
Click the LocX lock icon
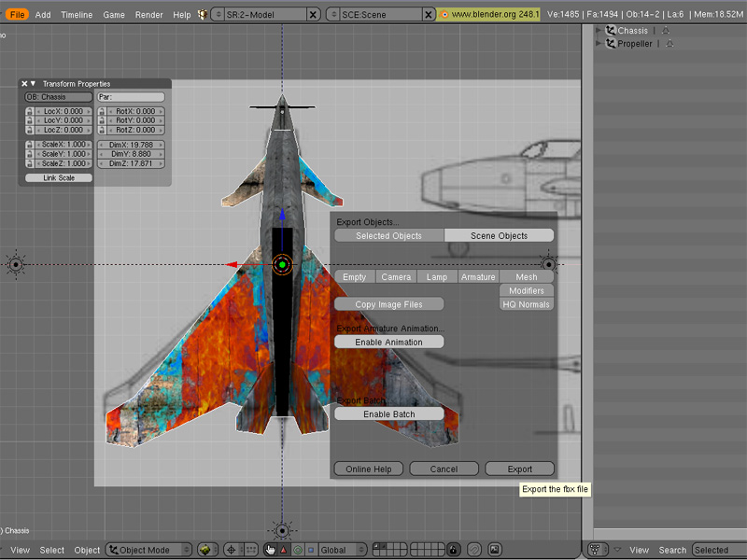30,111
